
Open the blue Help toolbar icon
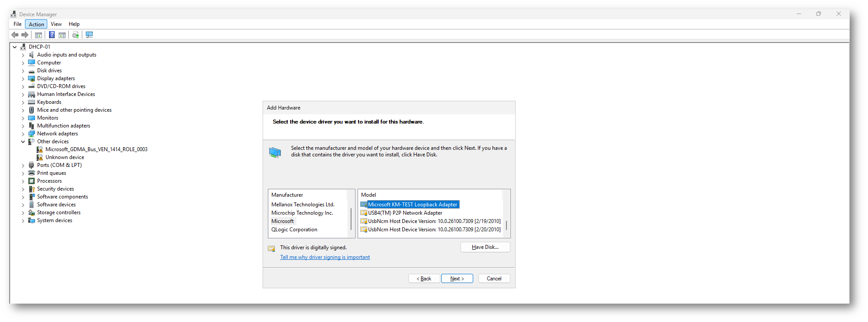[52, 35]
